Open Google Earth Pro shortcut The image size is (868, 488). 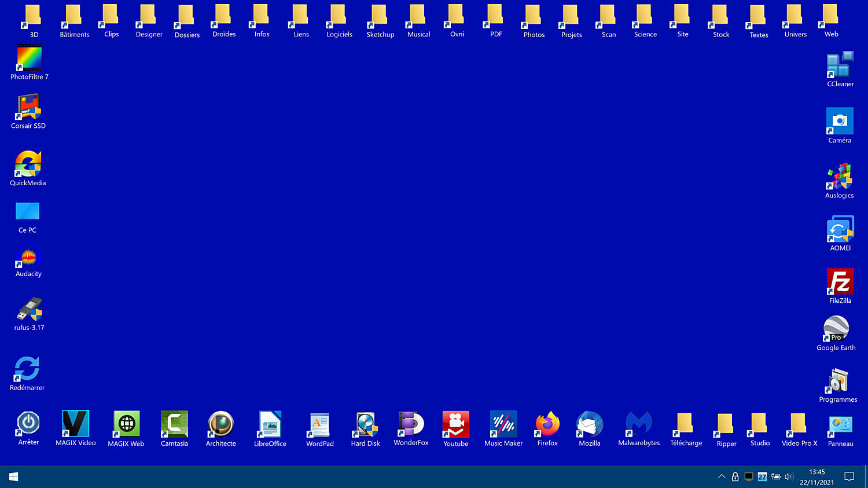coord(836,329)
